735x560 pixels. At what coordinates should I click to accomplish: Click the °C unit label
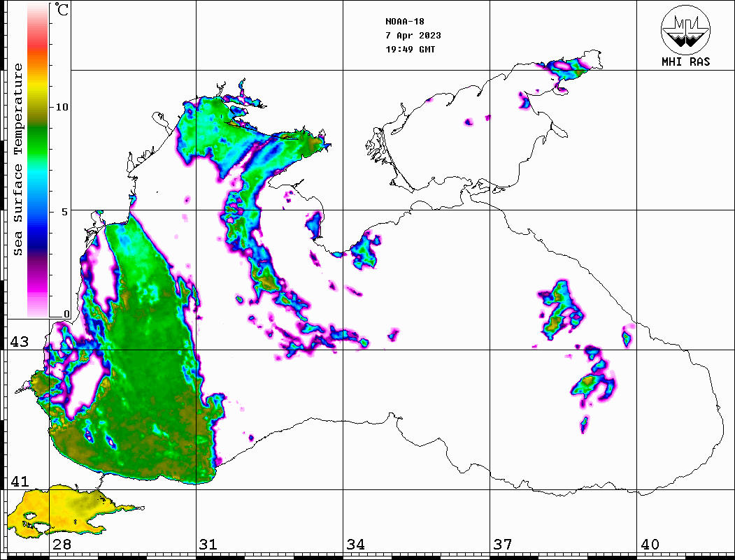61,10
